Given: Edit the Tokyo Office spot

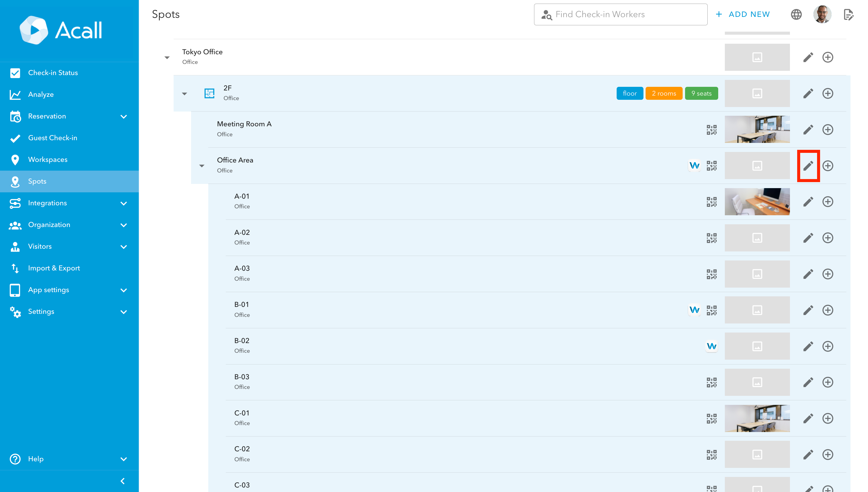Looking at the screenshot, I should click(808, 57).
